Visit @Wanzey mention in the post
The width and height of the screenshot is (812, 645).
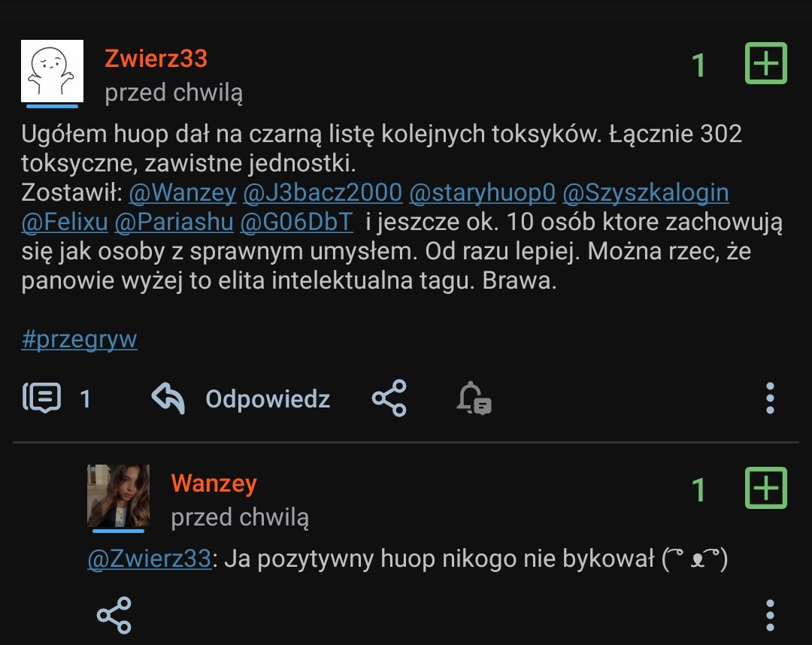[x=183, y=192]
